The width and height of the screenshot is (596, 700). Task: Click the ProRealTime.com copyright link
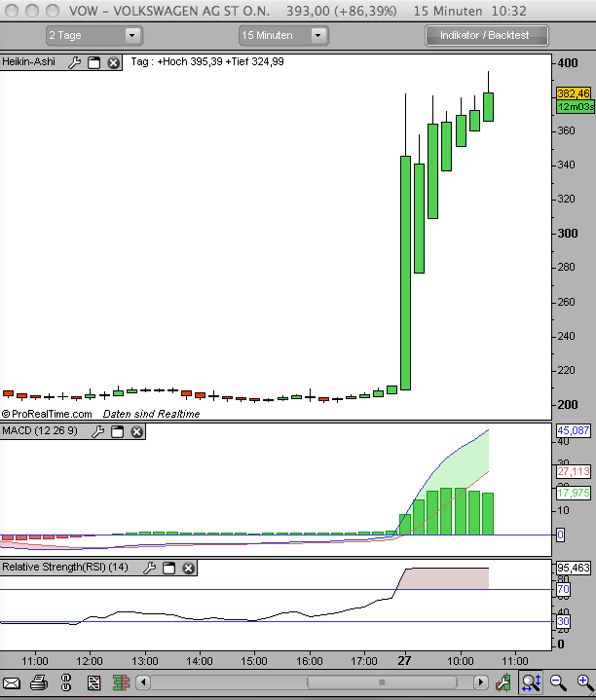[x=47, y=414]
